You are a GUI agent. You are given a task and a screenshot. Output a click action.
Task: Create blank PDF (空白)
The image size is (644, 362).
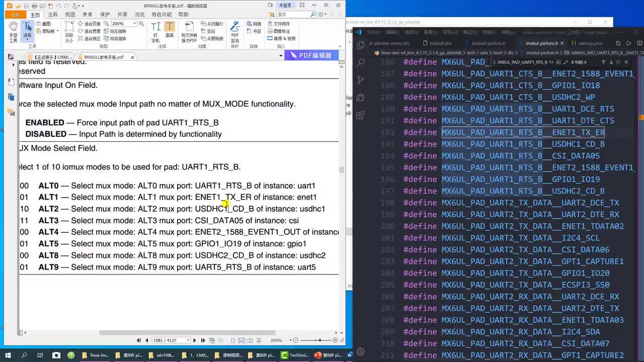pyautogui.click(x=208, y=31)
